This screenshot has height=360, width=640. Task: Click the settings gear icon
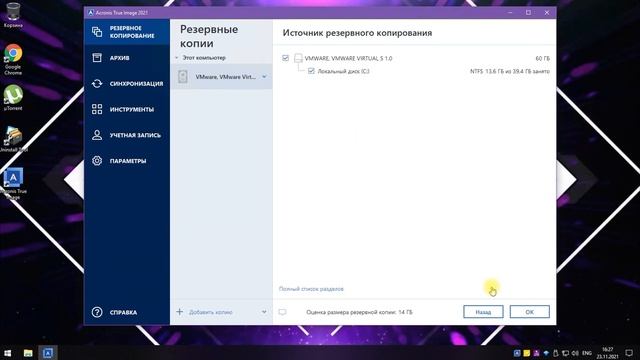(97, 161)
